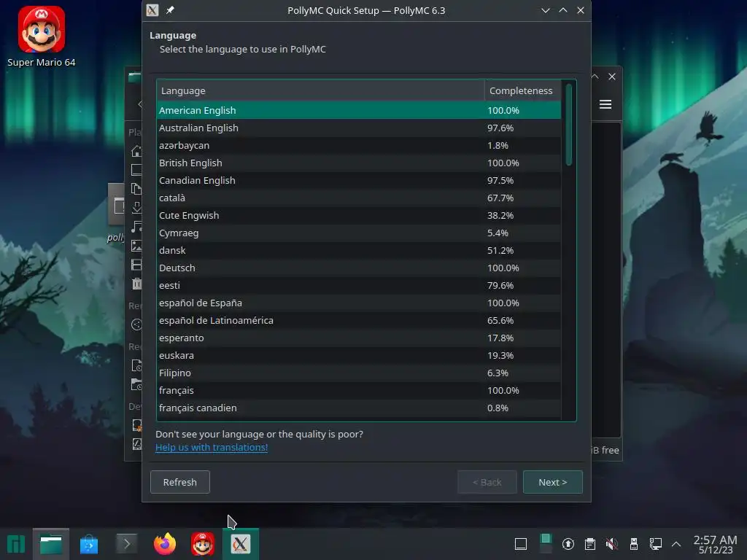
Task: Click the Language column header
Action: (320, 90)
